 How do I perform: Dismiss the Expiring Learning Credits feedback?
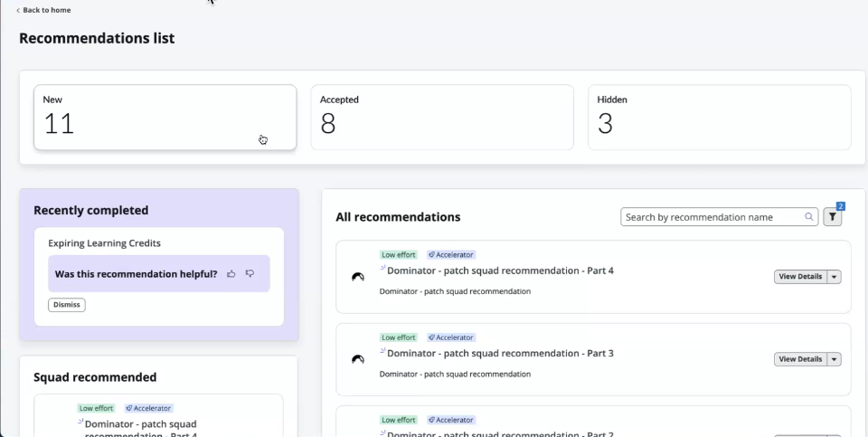66,305
